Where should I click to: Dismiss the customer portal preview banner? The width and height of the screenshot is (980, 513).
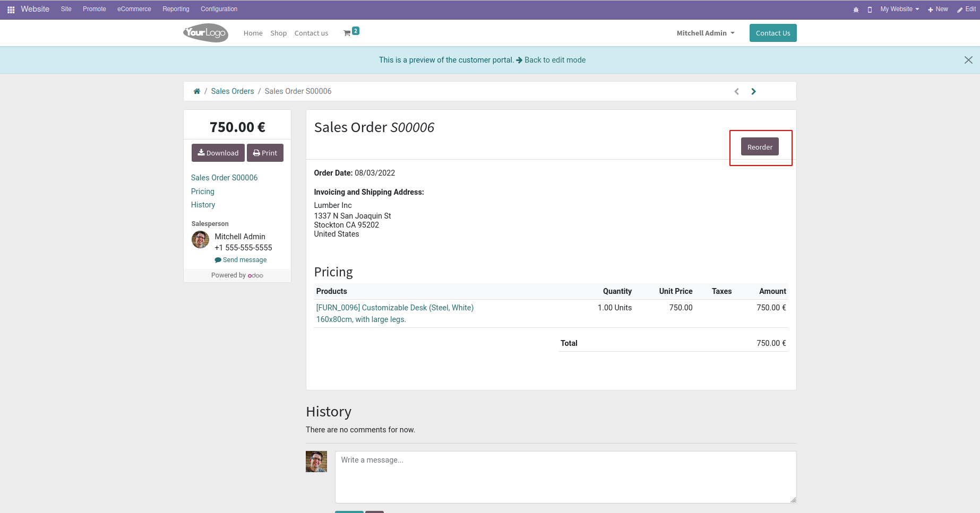pos(968,60)
